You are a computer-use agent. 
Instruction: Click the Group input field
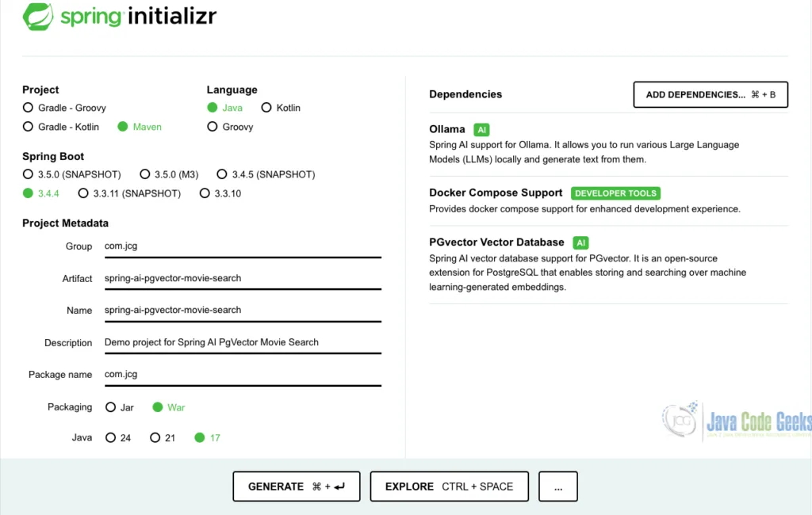(243, 246)
